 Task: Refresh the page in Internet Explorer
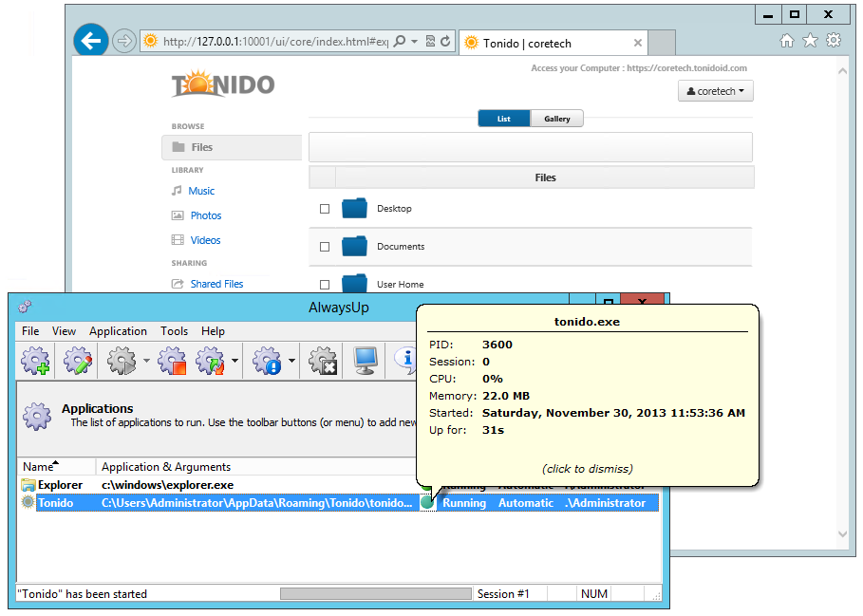tap(445, 42)
